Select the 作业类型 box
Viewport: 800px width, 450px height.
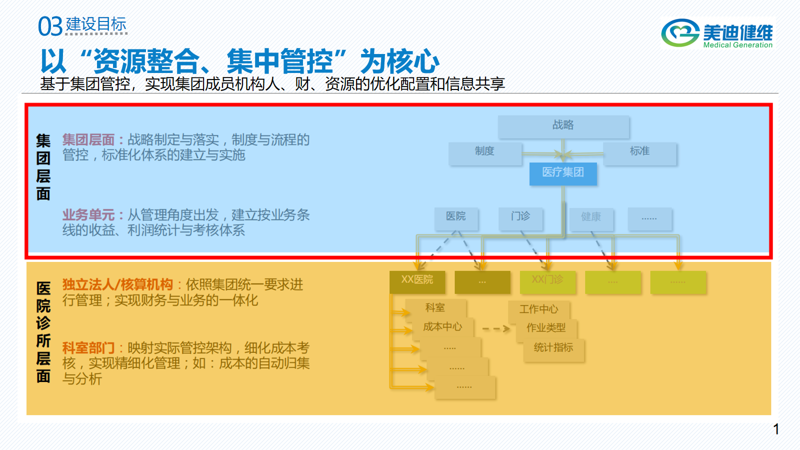click(546, 328)
